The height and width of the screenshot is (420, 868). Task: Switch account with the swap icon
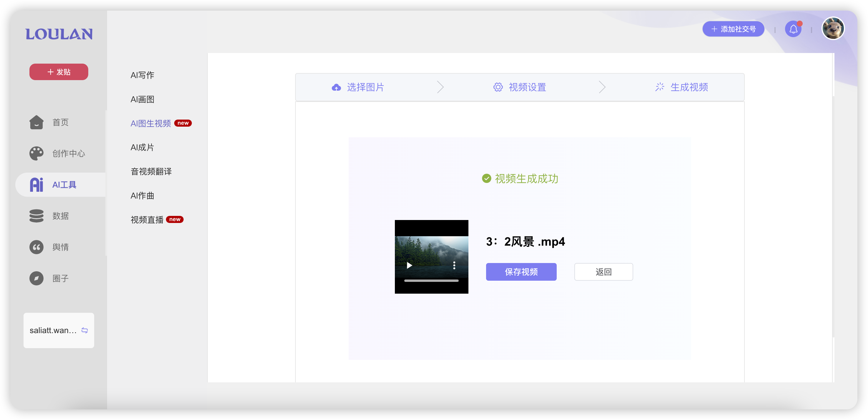click(x=84, y=330)
